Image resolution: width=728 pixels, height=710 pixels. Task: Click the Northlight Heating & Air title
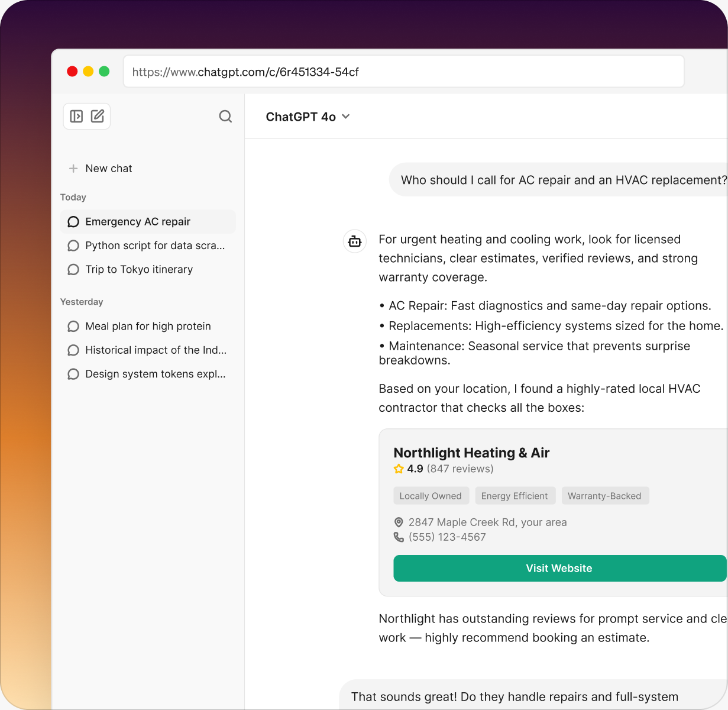(x=471, y=453)
